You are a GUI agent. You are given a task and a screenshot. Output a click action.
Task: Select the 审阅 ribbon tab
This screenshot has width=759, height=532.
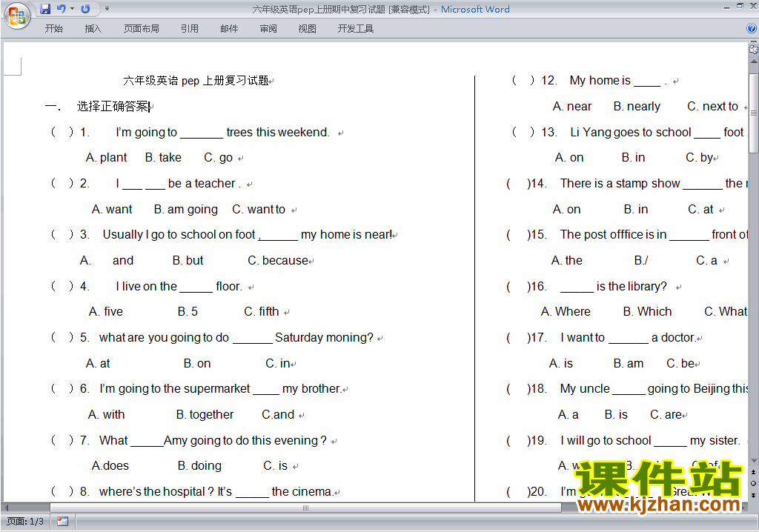pyautogui.click(x=268, y=29)
